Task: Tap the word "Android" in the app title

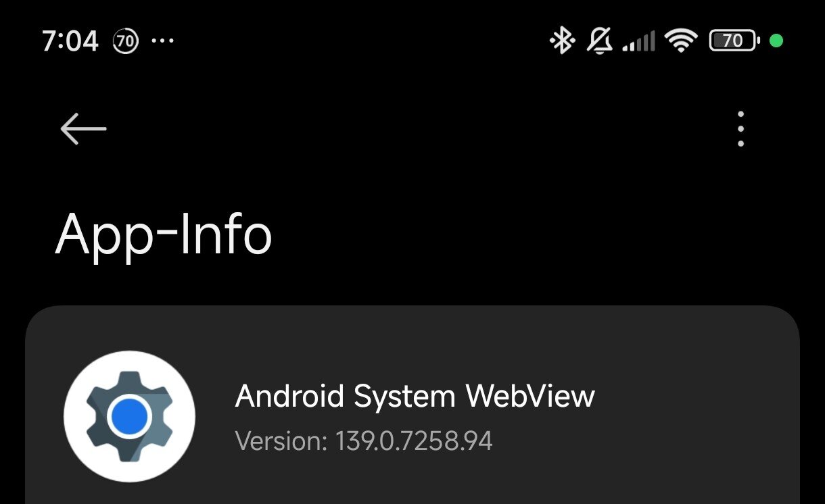Action: (x=290, y=395)
